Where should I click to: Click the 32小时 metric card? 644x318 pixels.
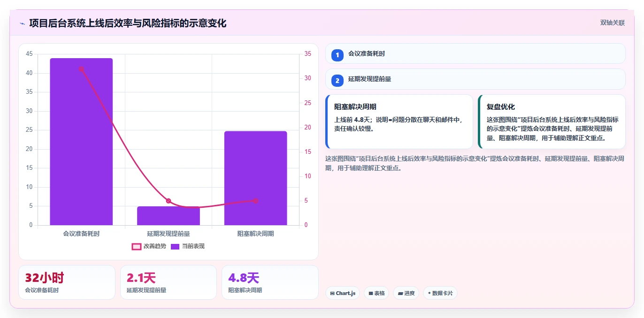coord(67,282)
